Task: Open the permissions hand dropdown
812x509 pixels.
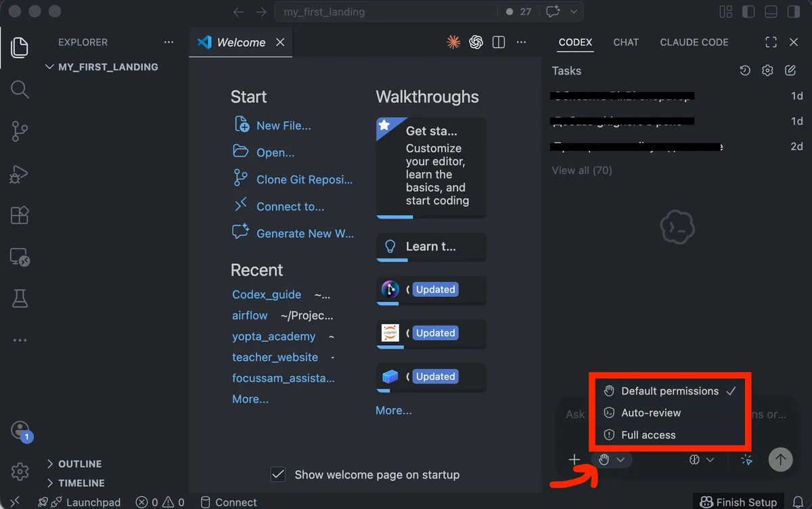Action: 611,460
